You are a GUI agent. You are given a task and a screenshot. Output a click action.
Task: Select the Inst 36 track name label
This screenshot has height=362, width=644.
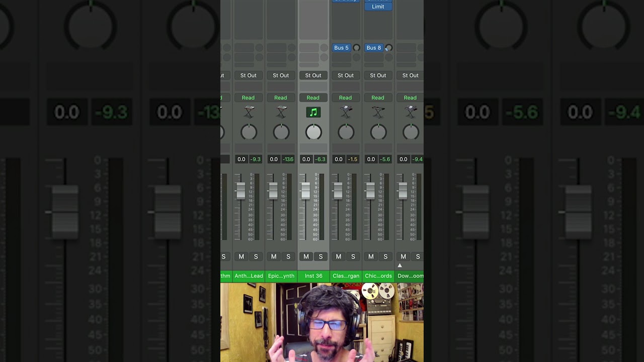pos(313,276)
